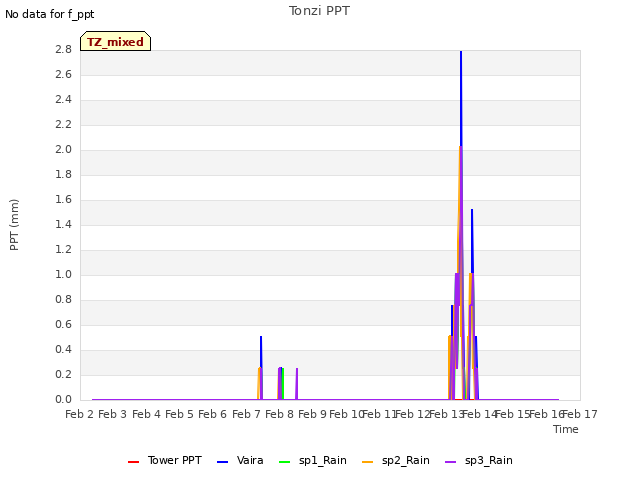Click the Feb 13 x-axis tick label
Image resolution: width=640 pixels, height=480 pixels.
coord(447,414)
